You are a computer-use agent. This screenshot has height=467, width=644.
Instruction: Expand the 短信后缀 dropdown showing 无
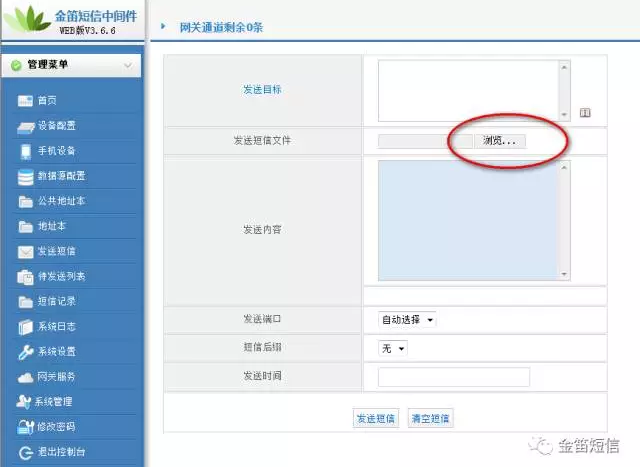coord(393,348)
